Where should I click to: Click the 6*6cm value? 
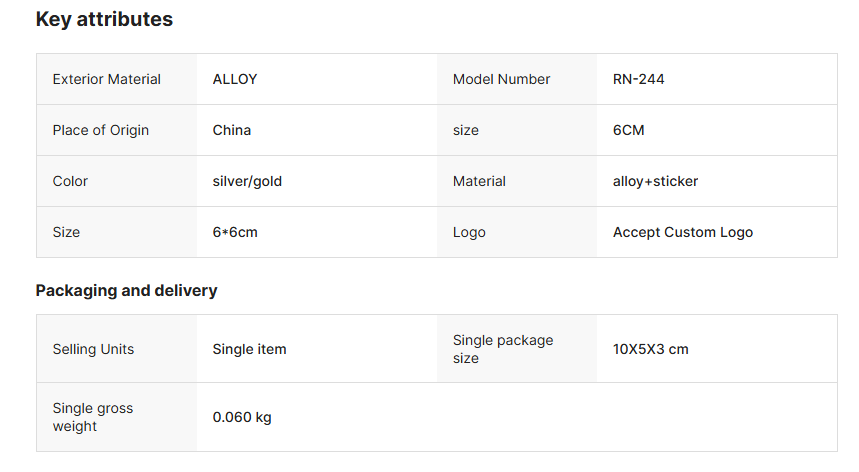[x=235, y=232]
